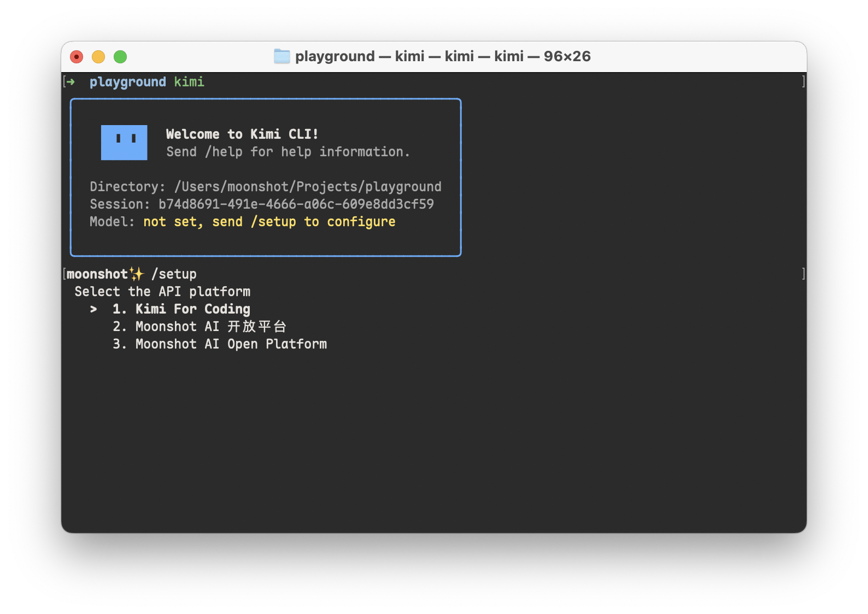Click the Directory path /Users/moonshot/Projects/playground
The height and width of the screenshot is (614, 868).
click(308, 187)
